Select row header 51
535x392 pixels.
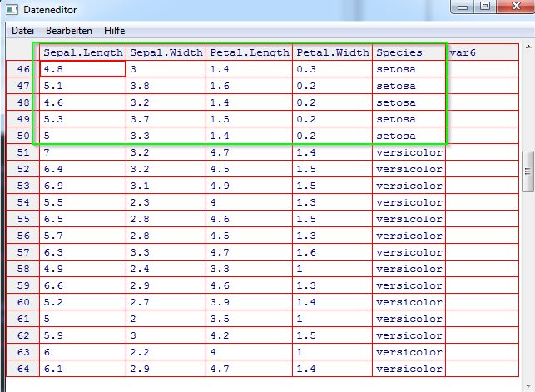[x=22, y=152]
